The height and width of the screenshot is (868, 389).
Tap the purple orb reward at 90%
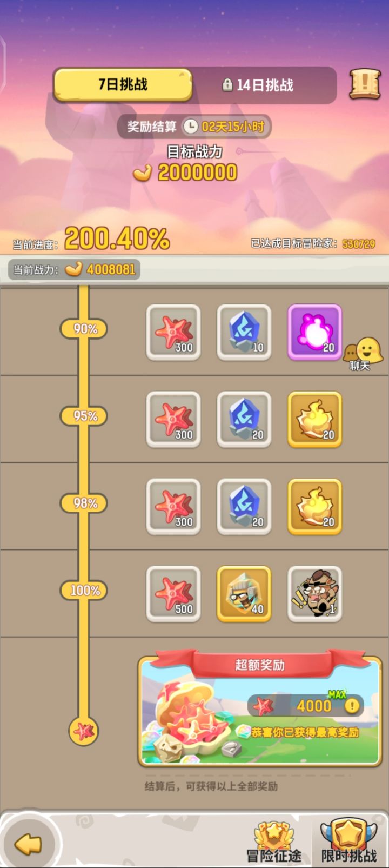pos(314,332)
